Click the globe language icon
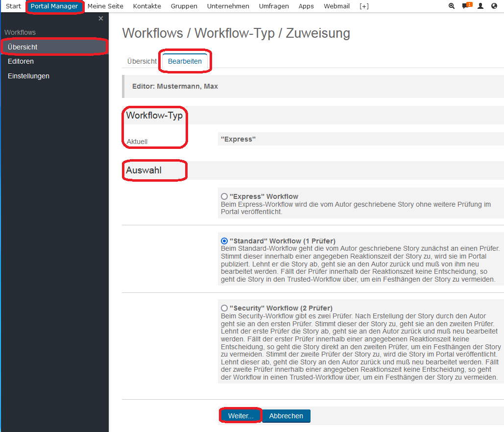504x432 pixels. click(494, 6)
